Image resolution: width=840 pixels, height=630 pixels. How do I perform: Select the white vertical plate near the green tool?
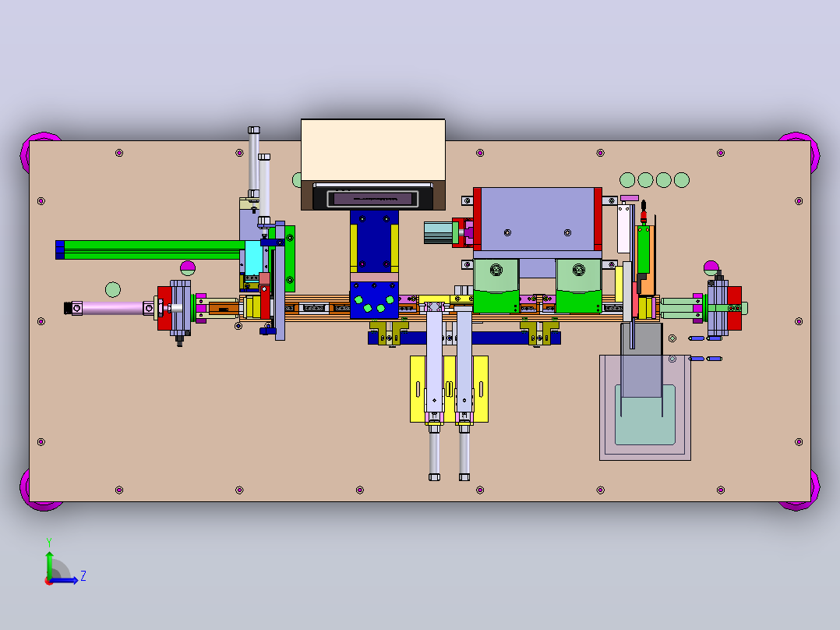click(x=623, y=229)
